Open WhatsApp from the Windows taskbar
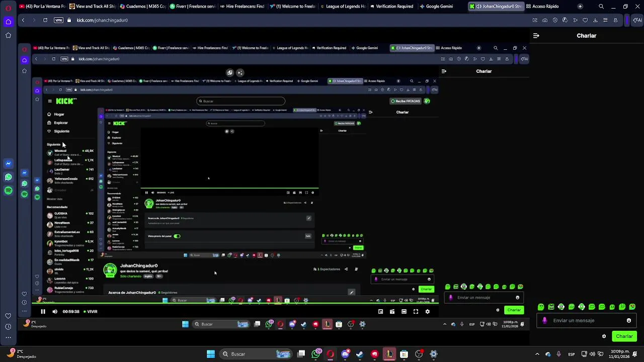 [316, 354]
